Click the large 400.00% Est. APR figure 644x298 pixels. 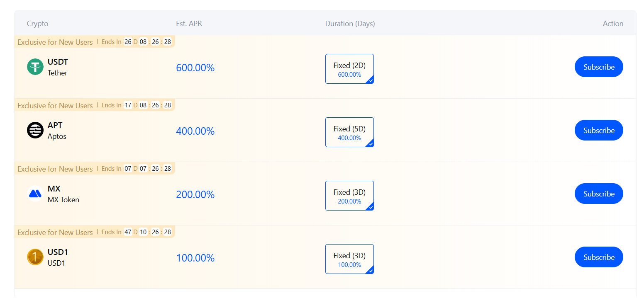195,131
